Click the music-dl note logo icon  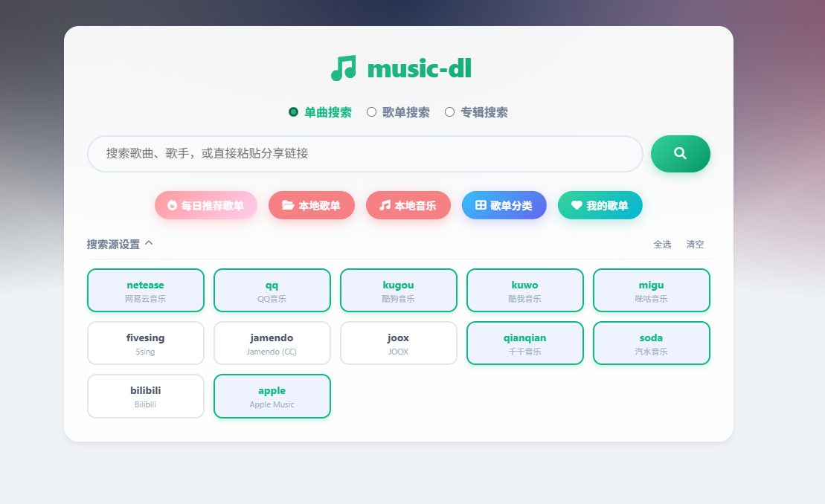pos(344,68)
